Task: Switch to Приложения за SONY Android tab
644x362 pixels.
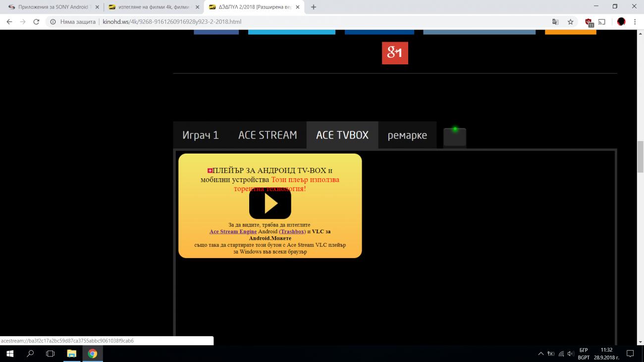Action: coord(54,7)
